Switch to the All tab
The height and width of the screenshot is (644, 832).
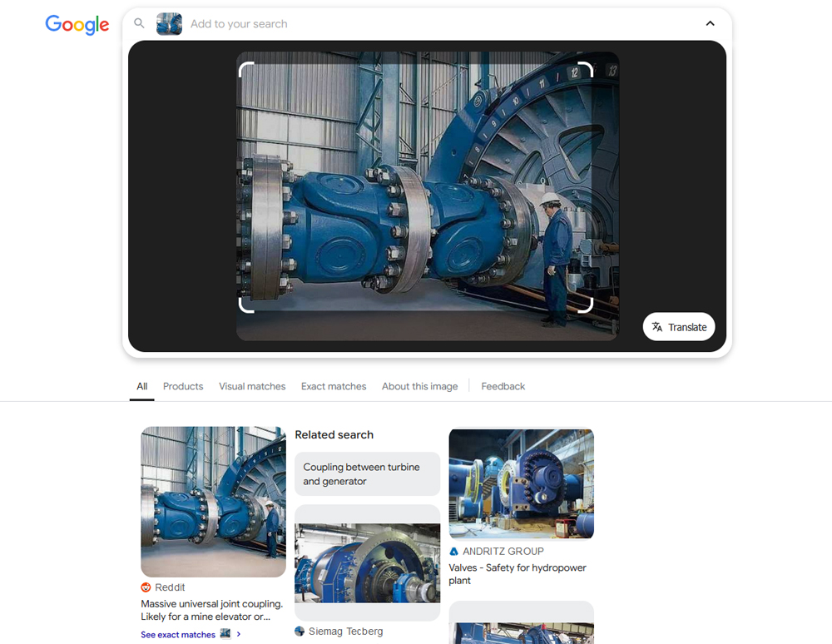click(142, 386)
